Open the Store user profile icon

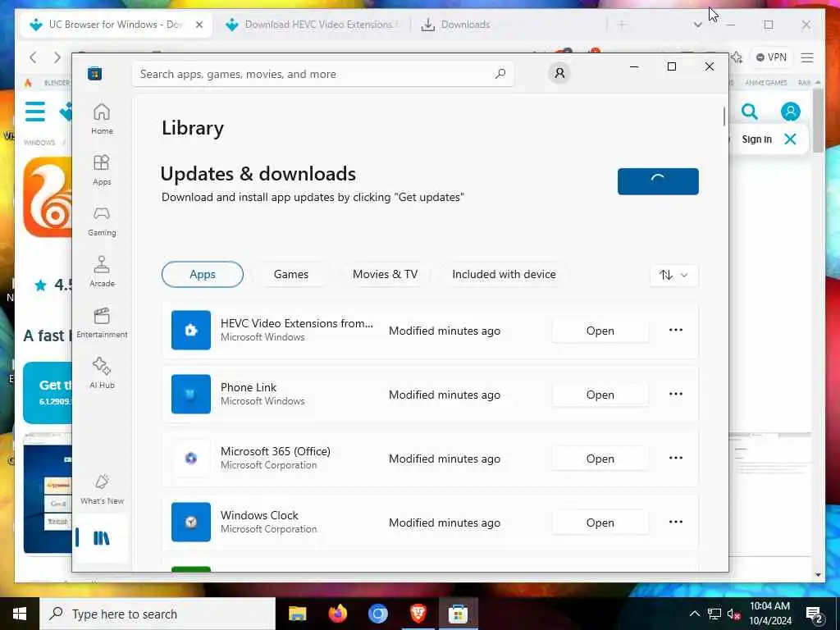pos(559,73)
